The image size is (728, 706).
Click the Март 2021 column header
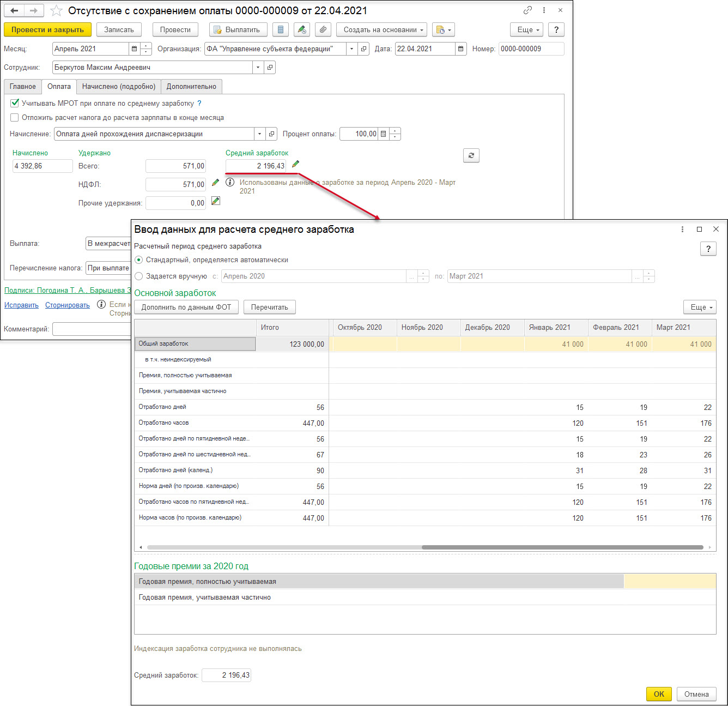point(684,327)
